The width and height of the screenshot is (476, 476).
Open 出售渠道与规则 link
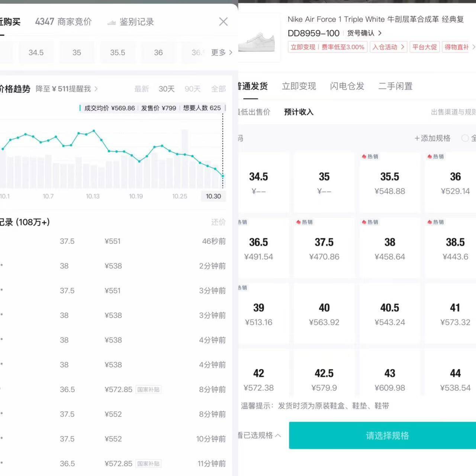point(453,112)
